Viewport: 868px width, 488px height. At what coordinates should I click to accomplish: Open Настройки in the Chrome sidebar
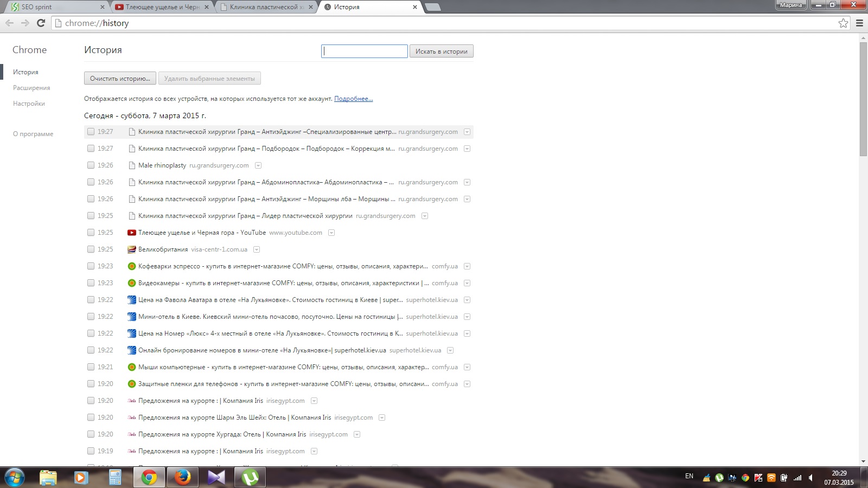pos(29,104)
